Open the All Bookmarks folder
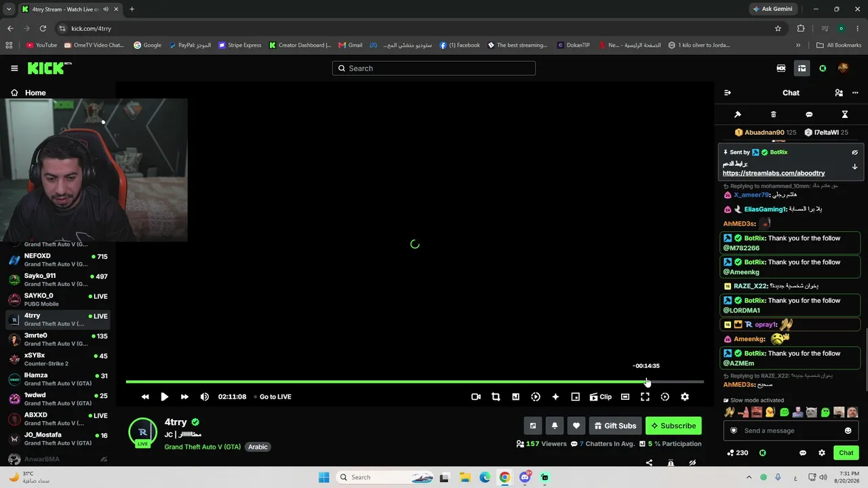This screenshot has height=488, width=868. pyautogui.click(x=839, y=45)
